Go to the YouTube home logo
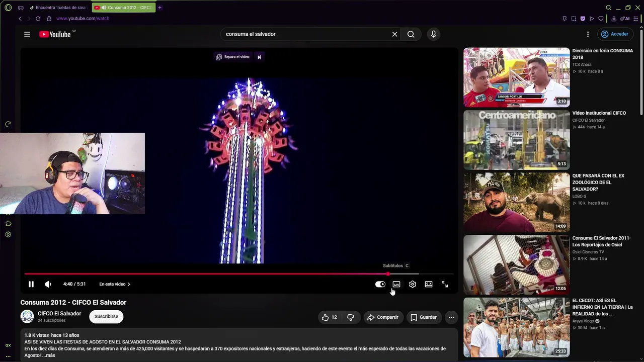This screenshot has width=644, height=362. pyautogui.click(x=55, y=34)
